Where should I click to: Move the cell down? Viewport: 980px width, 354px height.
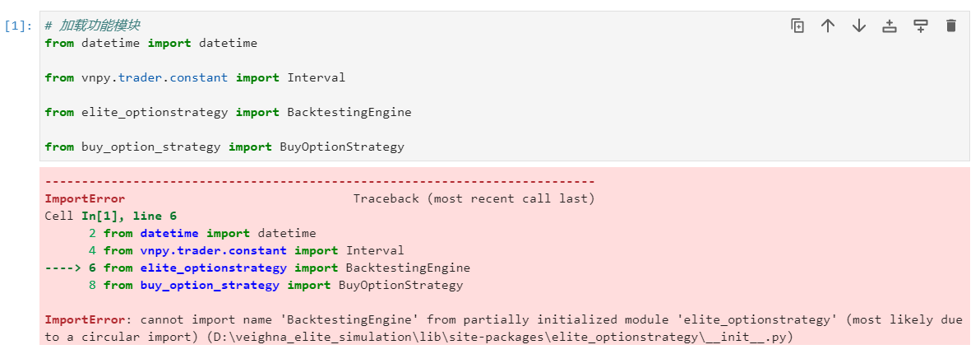859,26
